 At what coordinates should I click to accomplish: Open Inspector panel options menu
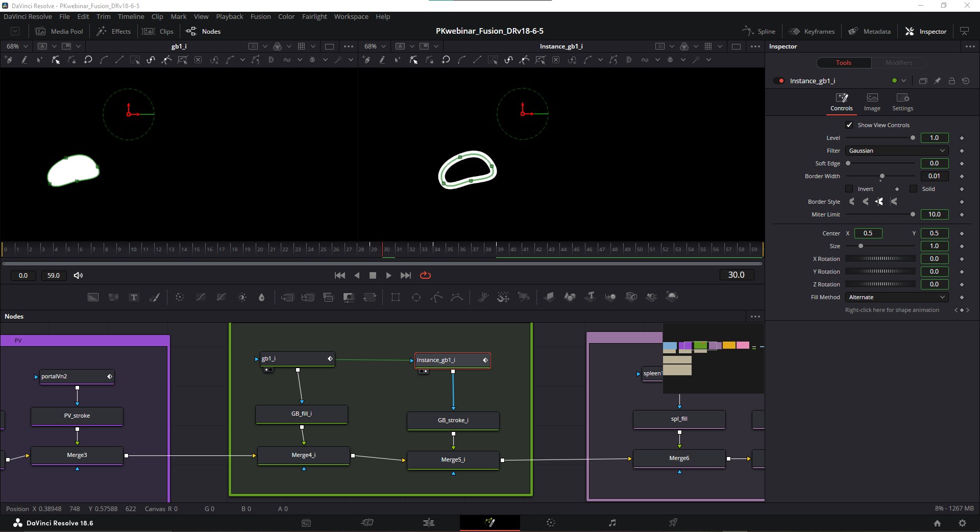coord(970,46)
